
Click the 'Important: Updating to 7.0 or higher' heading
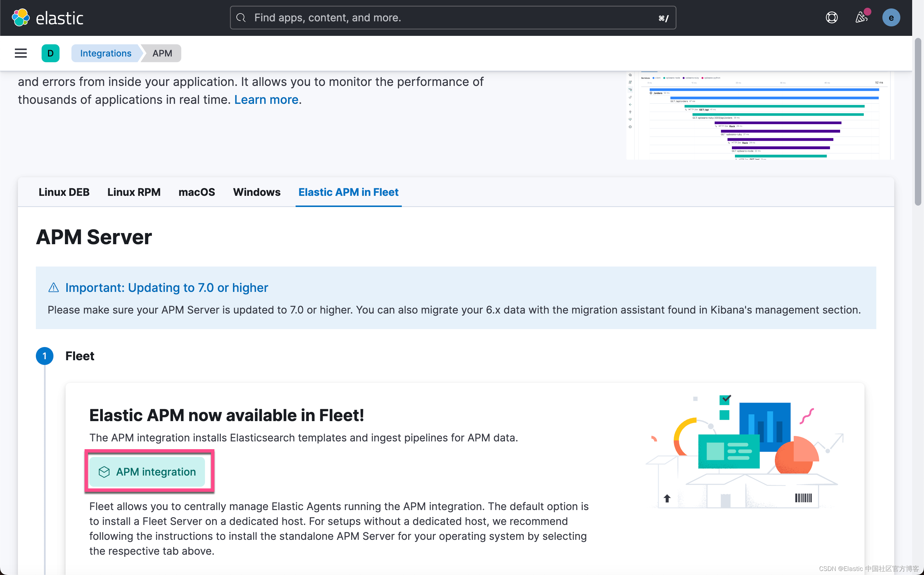(166, 287)
